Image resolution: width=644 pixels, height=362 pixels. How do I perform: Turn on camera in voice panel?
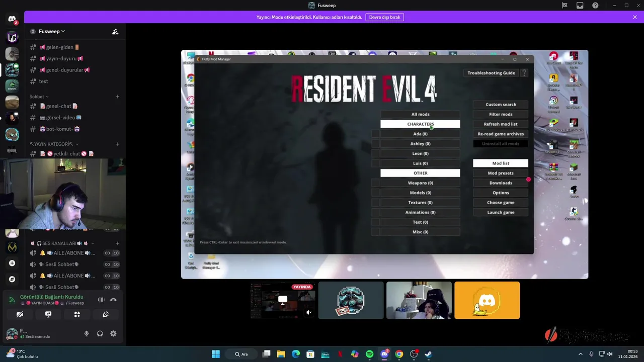[x=20, y=314]
